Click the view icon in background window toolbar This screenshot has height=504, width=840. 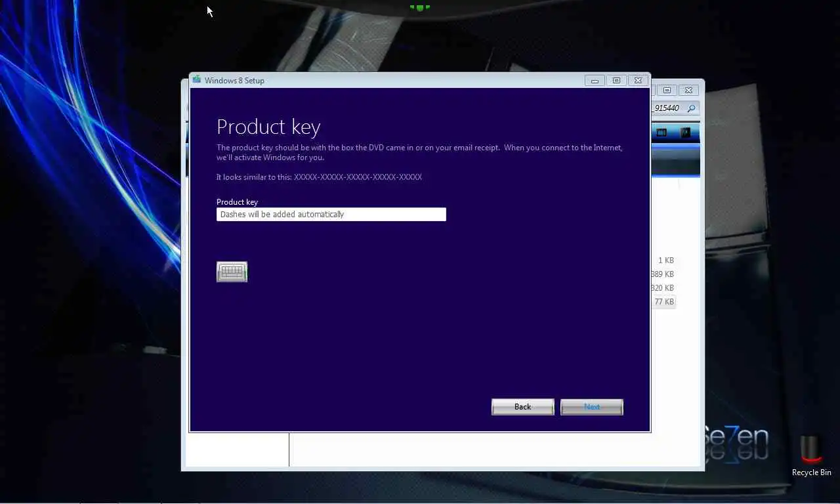661,133
